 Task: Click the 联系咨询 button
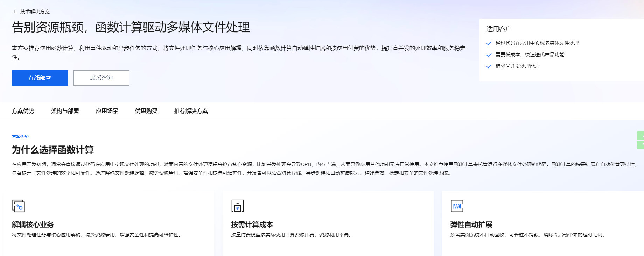click(x=101, y=78)
